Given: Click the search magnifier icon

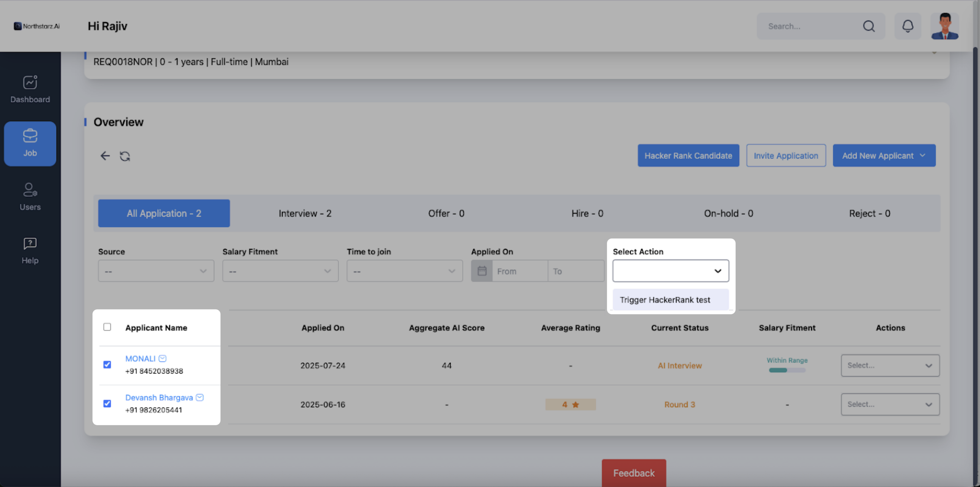Looking at the screenshot, I should pyautogui.click(x=869, y=26).
